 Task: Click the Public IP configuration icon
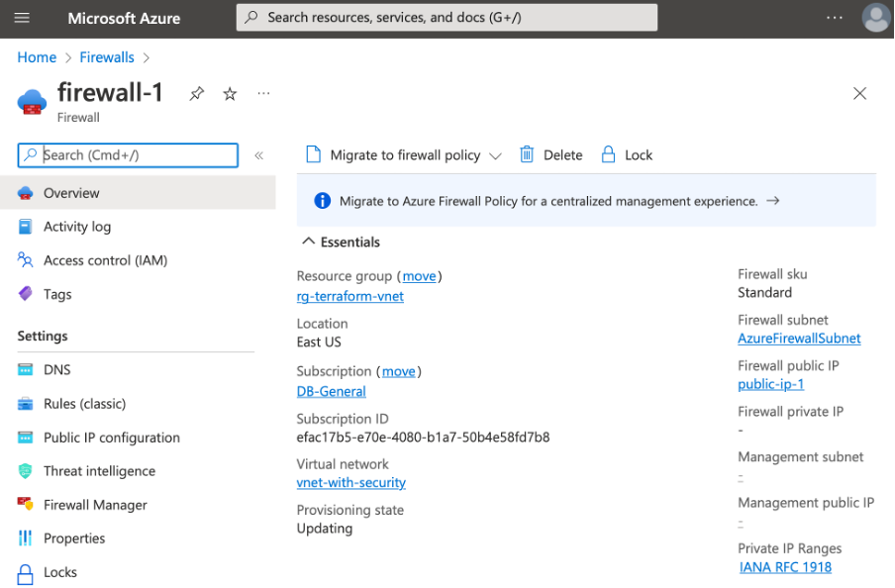click(x=25, y=438)
